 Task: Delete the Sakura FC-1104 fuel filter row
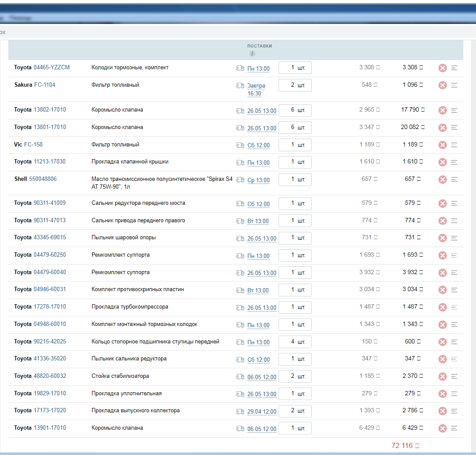click(442, 85)
